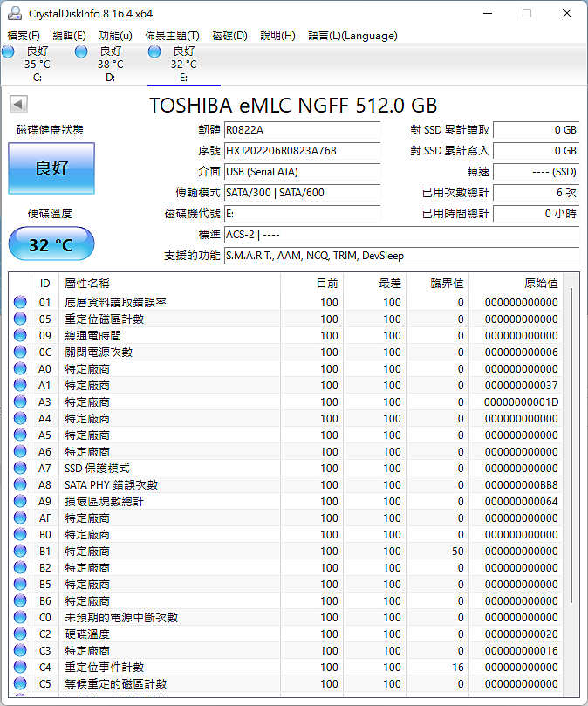Click the transfer mode field SATA/300 | SATA/600
This screenshot has height=706, width=588.
302,193
